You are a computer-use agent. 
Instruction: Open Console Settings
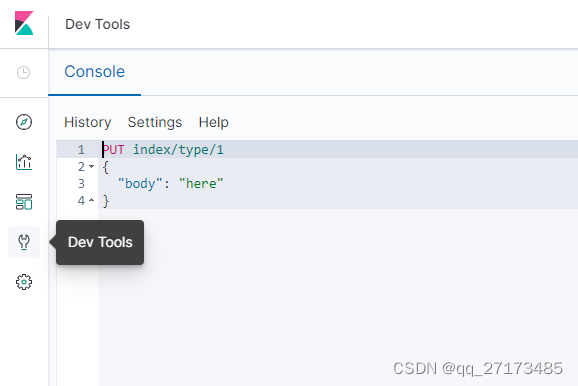coord(155,122)
